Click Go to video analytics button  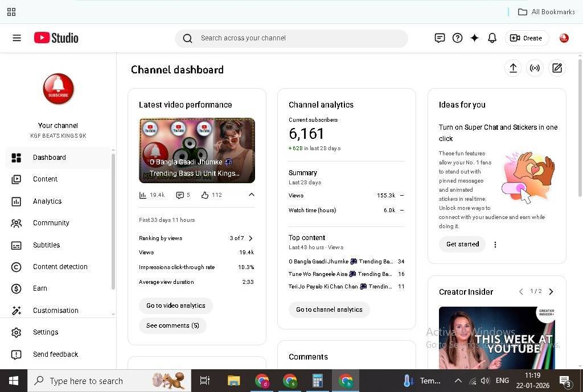[175, 306]
